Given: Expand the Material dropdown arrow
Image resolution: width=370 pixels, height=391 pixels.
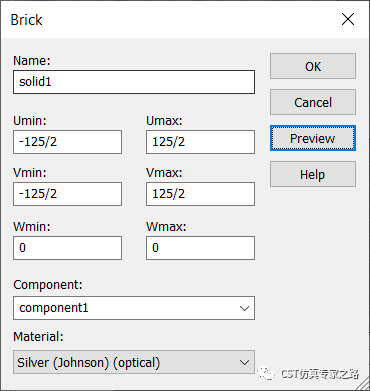Looking at the screenshot, I should click(244, 362).
